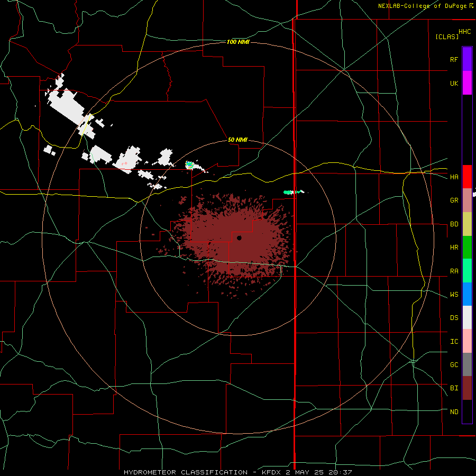Click the small multicolored storm cell echo
This screenshot has height=476, width=476.
[x=189, y=165]
